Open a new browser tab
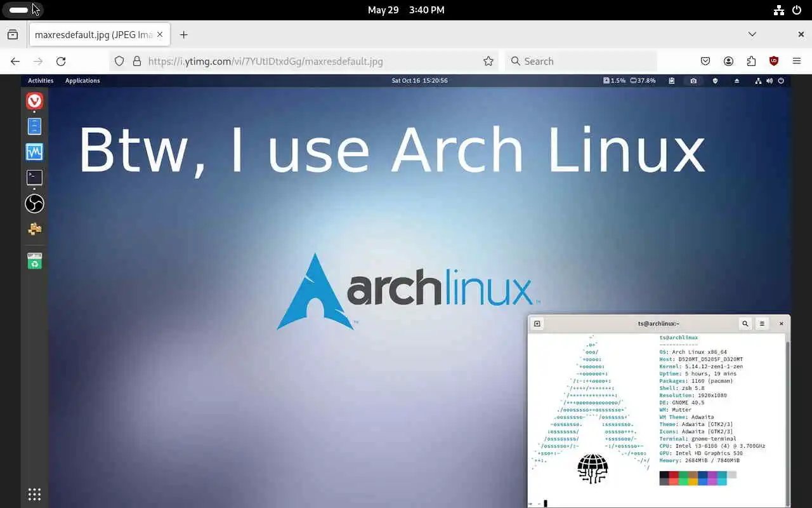Screen dimensions: 812x508 click(183, 34)
